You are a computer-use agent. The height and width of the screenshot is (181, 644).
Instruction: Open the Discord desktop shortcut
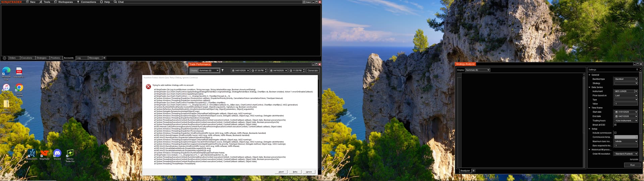click(57, 154)
